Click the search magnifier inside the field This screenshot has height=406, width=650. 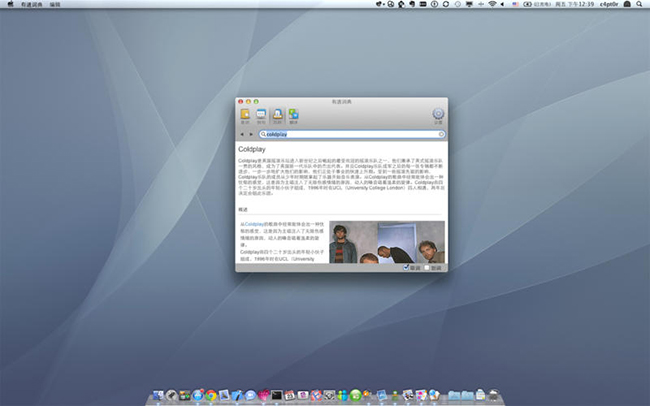263,134
